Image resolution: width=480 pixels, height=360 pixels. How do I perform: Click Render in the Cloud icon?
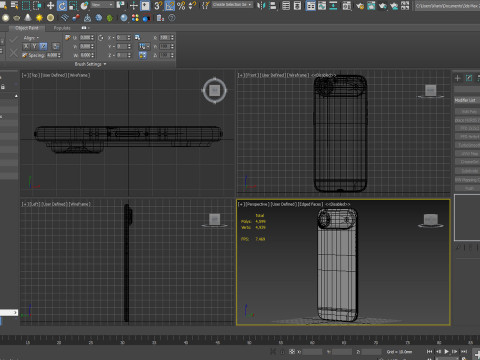tap(394, 5)
